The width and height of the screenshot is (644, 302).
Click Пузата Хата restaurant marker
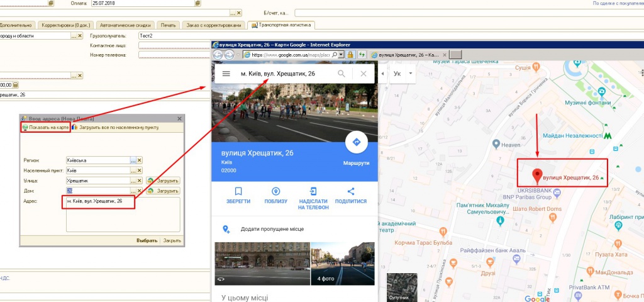pyautogui.click(x=619, y=243)
